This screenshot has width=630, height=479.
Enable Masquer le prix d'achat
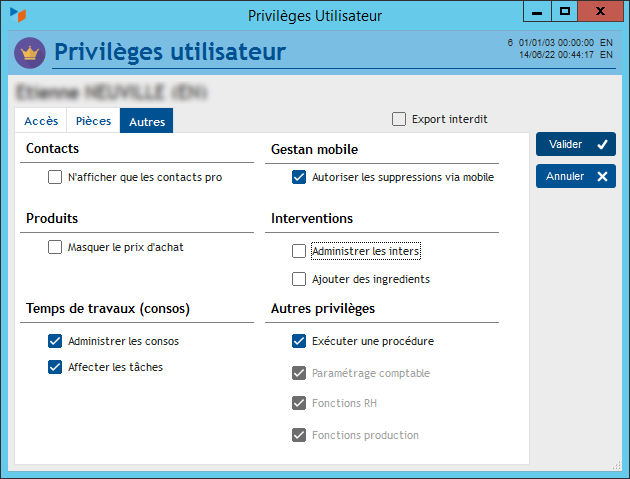tap(55, 247)
